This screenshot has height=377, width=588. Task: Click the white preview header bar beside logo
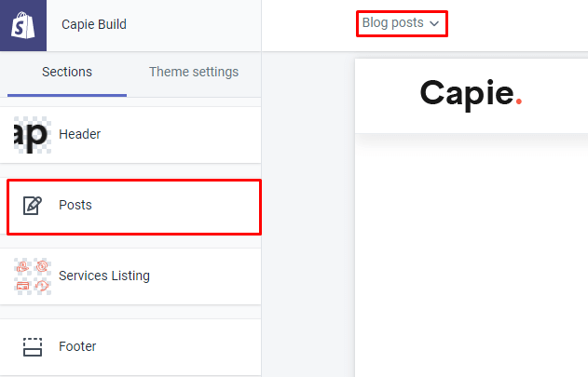click(555, 96)
